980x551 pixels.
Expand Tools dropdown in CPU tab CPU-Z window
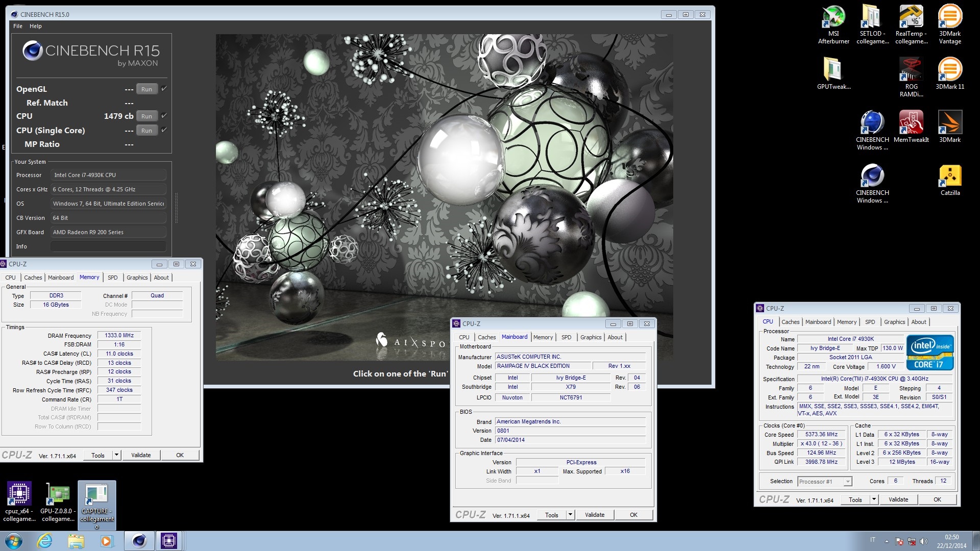coord(874,499)
